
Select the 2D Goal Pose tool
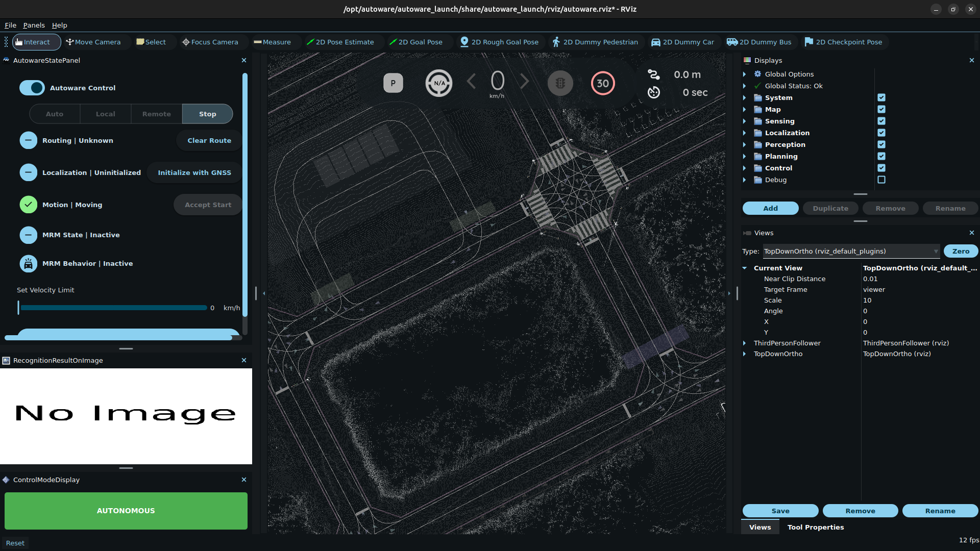(416, 42)
